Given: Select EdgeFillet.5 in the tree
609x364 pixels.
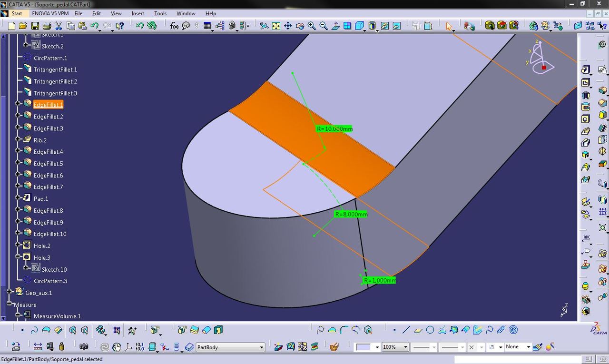Looking at the screenshot, I should (x=48, y=164).
